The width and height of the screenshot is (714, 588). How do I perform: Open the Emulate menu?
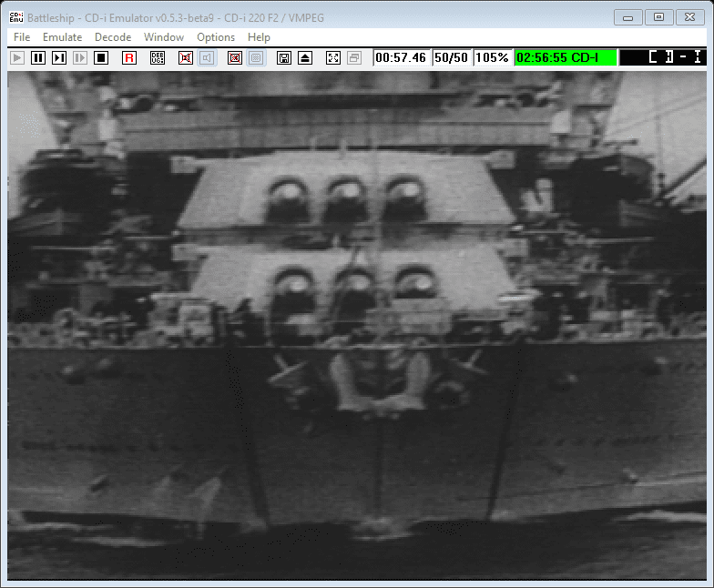click(x=62, y=37)
